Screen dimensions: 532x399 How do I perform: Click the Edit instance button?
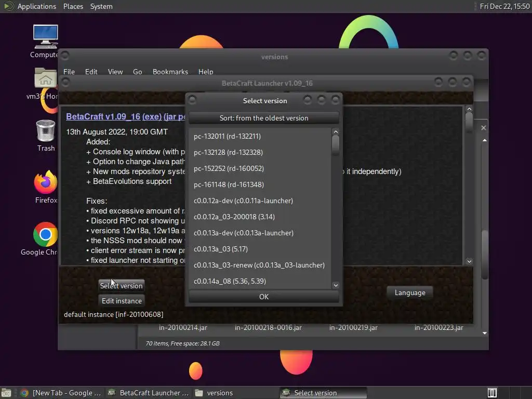click(122, 301)
